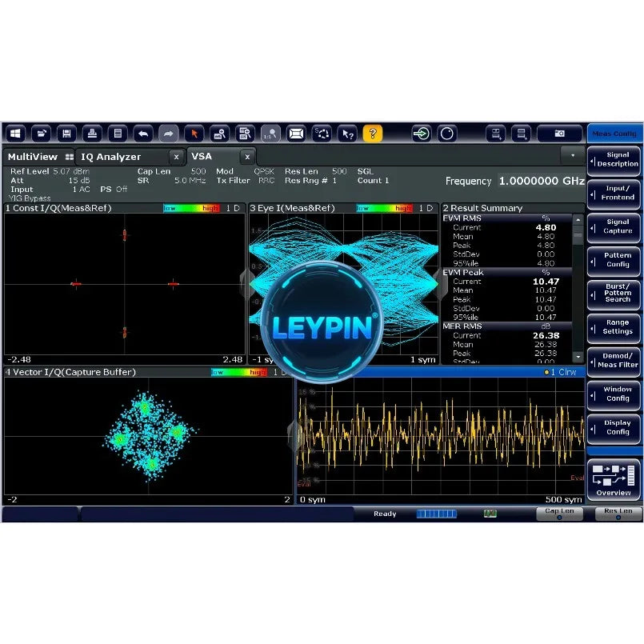Click the circular continuous sweep icon
Screen dimensions: 644x644
click(x=447, y=134)
